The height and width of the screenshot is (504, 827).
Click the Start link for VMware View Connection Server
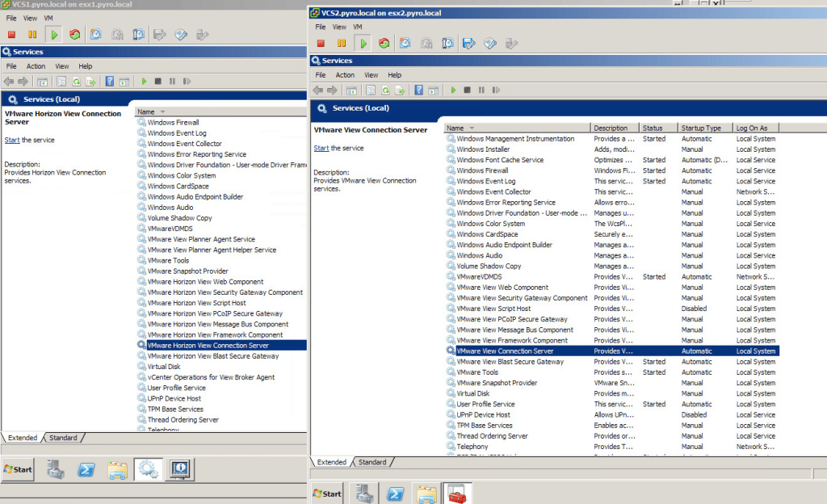321,148
